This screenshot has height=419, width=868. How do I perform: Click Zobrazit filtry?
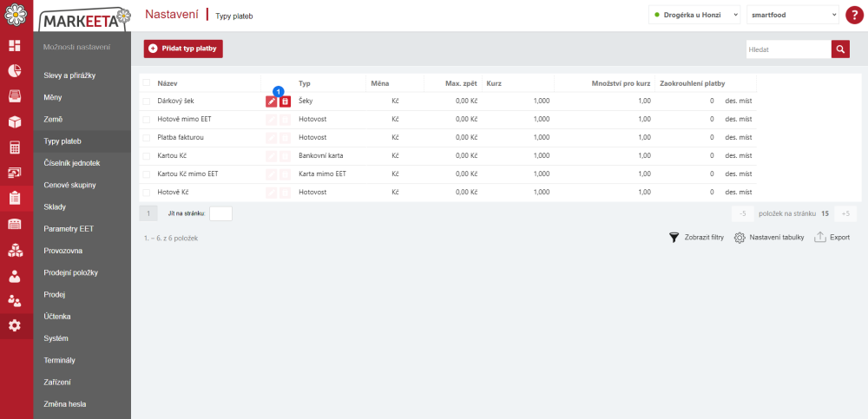click(704, 238)
